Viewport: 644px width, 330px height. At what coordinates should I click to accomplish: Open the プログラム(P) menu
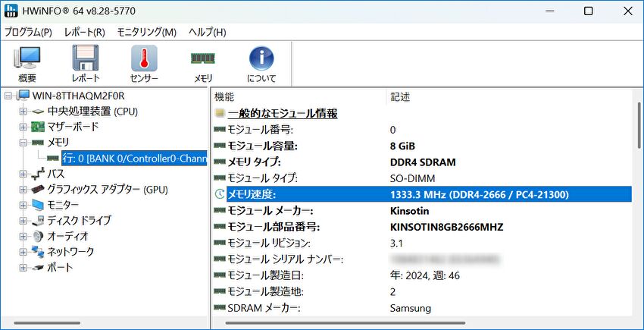28,32
